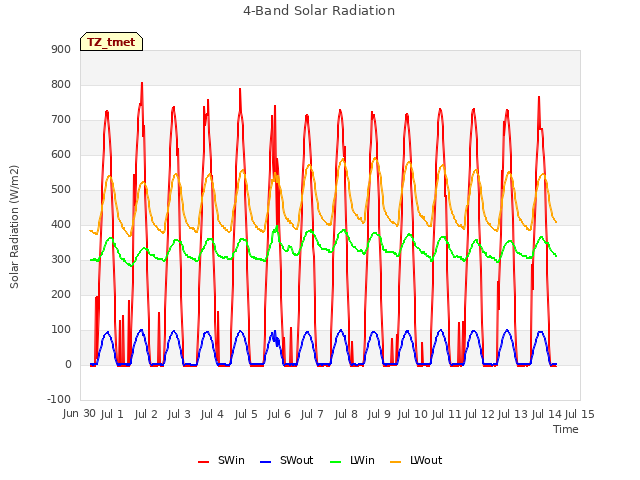Click the SWout legend text
Viewport: 640px width, 480px height.
pyautogui.click(x=296, y=460)
